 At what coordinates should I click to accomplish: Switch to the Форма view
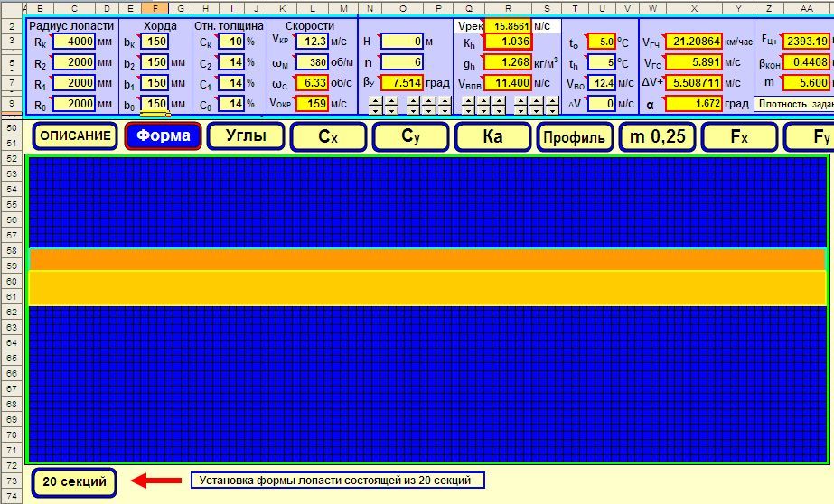pos(163,137)
